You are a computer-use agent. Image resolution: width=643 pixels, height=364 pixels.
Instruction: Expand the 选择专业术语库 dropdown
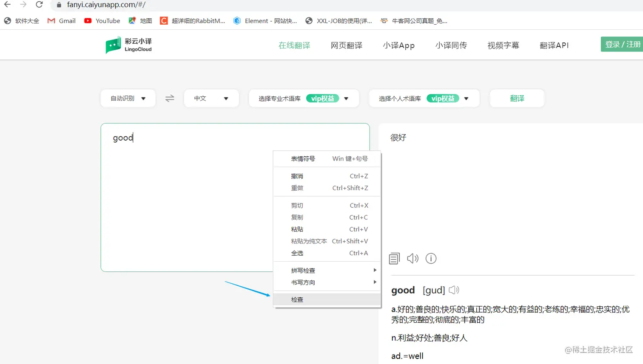tap(304, 98)
